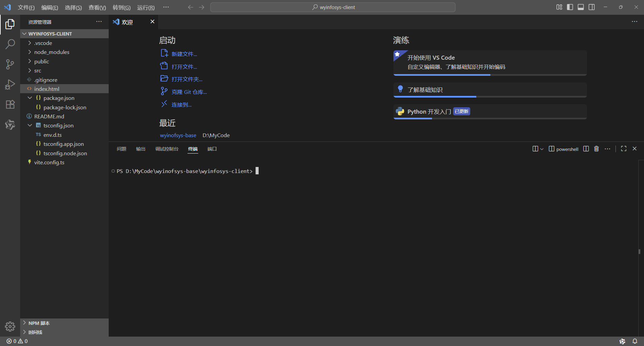Collapse the tsconfig.json nested group

click(x=30, y=125)
